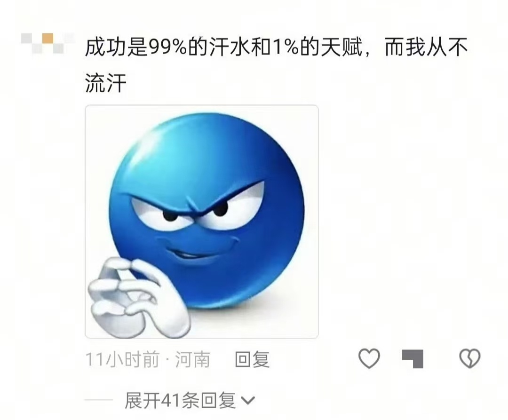Select the 11小时前 timestamp

coord(123,359)
